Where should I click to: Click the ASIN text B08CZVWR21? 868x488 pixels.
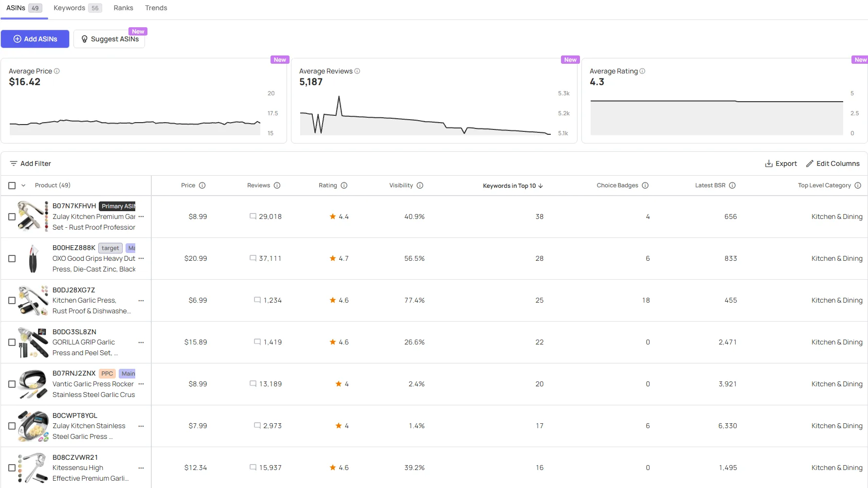click(x=75, y=457)
